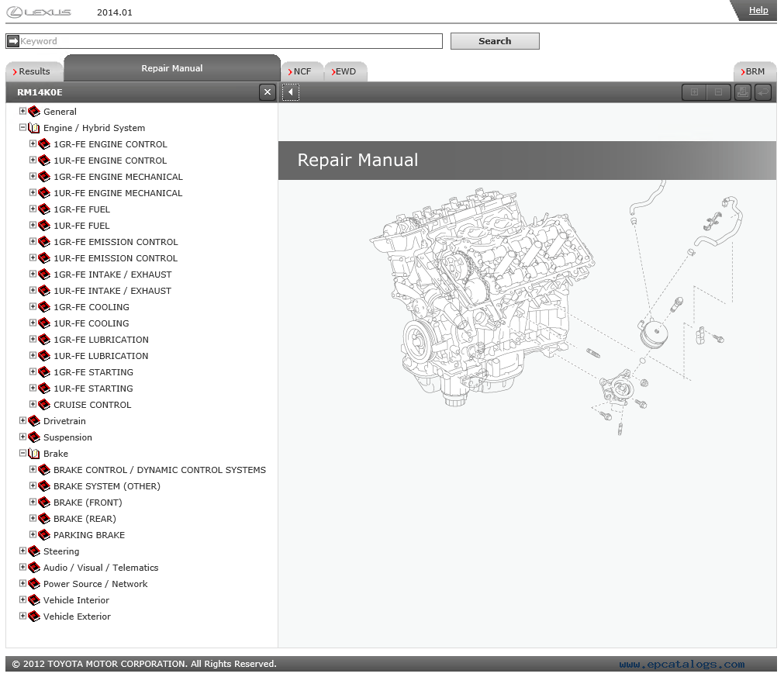Expand the 1GR-FE STARTING node
This screenshot has height=677, width=784.
click(x=33, y=371)
